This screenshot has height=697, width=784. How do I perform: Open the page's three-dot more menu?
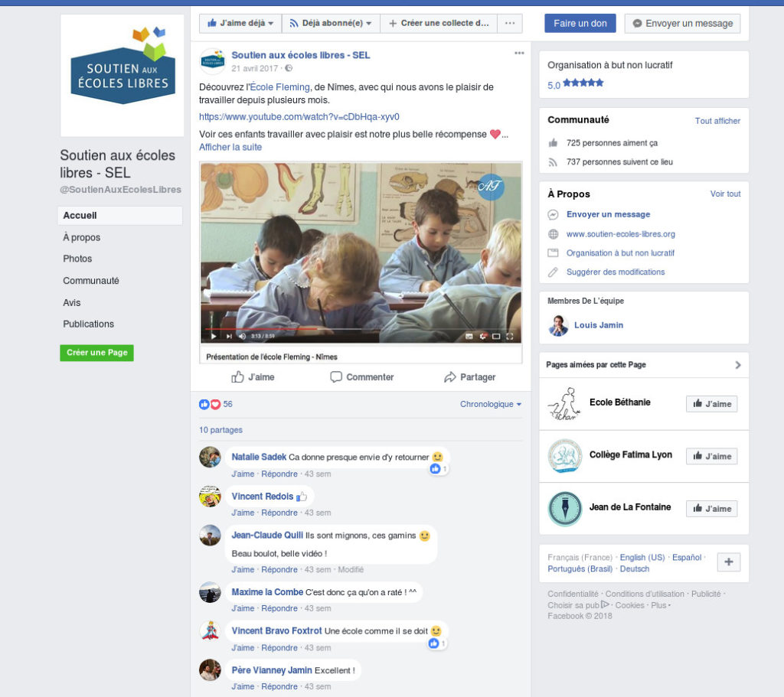509,23
